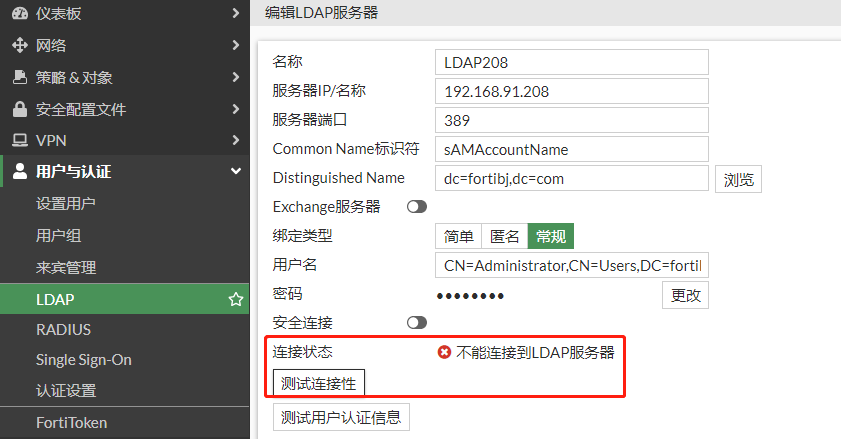Collapse the 用户与认证 section chevron
Screen dimensions: 841x439
(x=235, y=172)
